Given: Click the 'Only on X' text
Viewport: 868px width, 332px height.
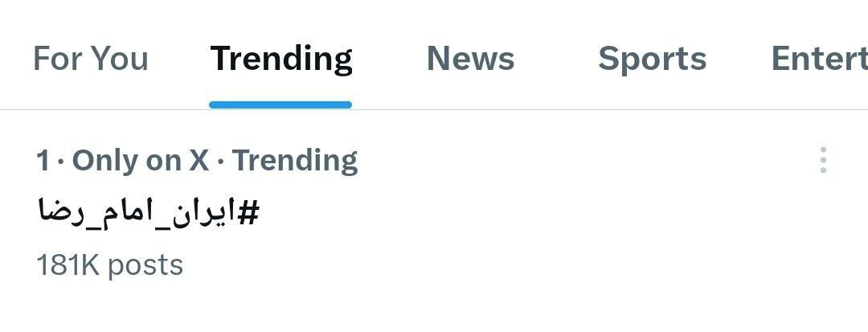Looking at the screenshot, I should point(140,161).
